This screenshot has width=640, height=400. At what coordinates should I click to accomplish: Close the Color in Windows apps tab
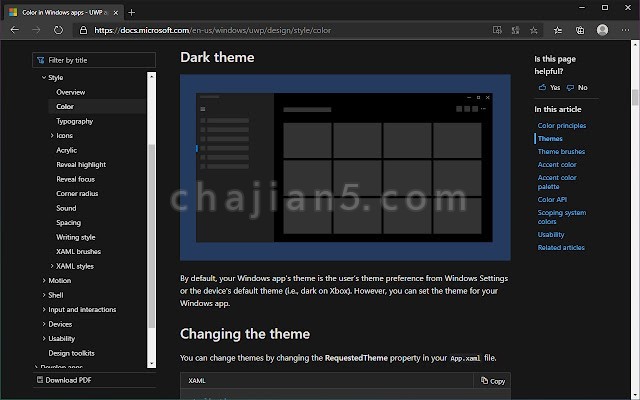pyautogui.click(x=116, y=13)
